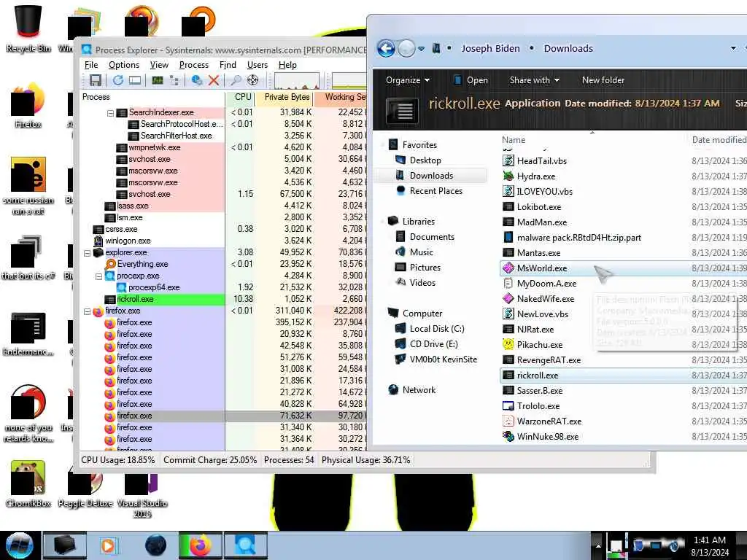Click the Firefox taskbar icon
Screen dimensions: 747x560
200,545
